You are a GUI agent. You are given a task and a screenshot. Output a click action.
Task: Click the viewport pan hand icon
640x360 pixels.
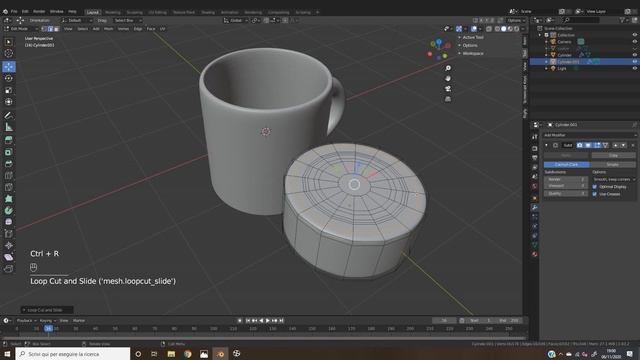click(448, 78)
